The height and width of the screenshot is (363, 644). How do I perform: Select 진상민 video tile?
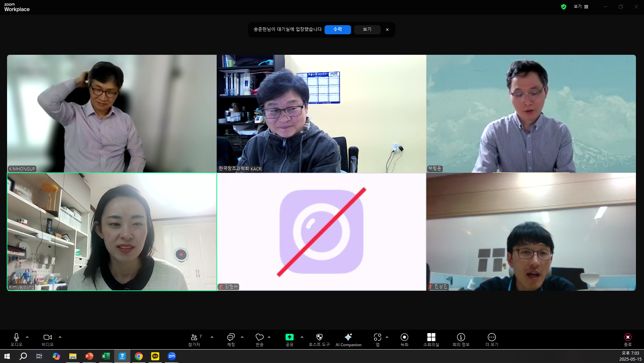point(531,232)
